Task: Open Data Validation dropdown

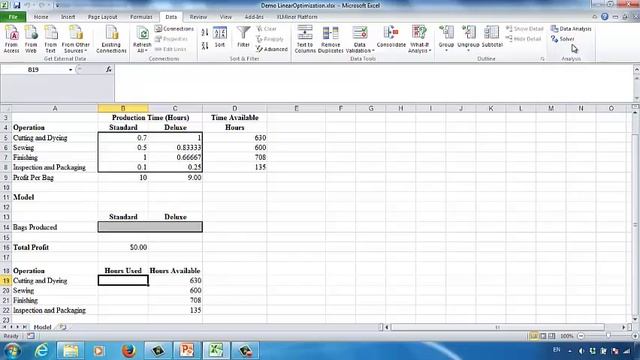Action: (360, 39)
